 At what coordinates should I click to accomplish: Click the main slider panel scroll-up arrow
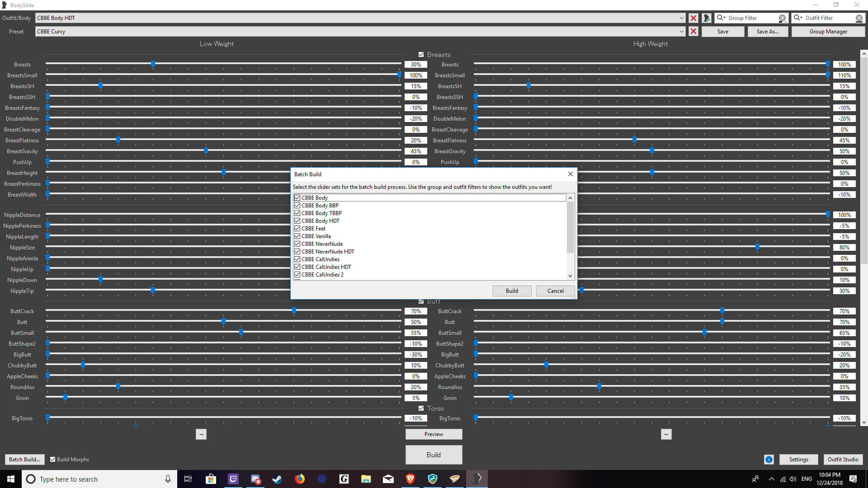(x=864, y=53)
